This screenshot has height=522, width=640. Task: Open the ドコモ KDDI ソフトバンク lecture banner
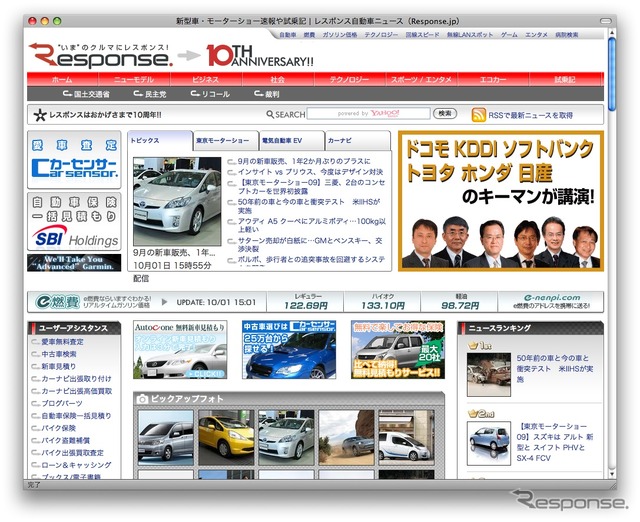[501, 201]
